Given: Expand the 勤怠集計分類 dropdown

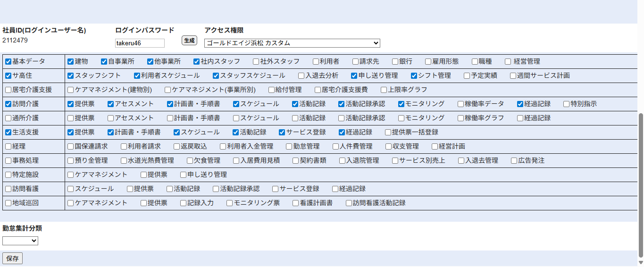Looking at the screenshot, I should pos(20,241).
